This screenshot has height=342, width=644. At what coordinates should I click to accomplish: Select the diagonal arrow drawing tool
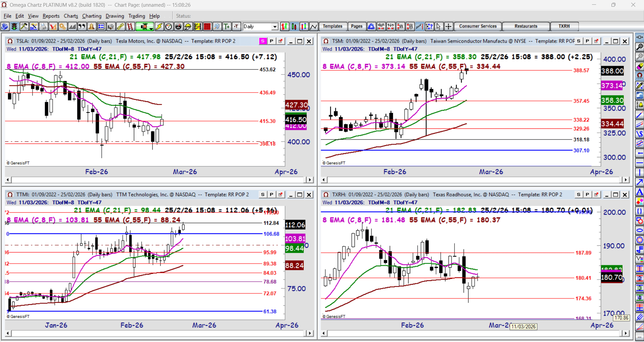640,182
